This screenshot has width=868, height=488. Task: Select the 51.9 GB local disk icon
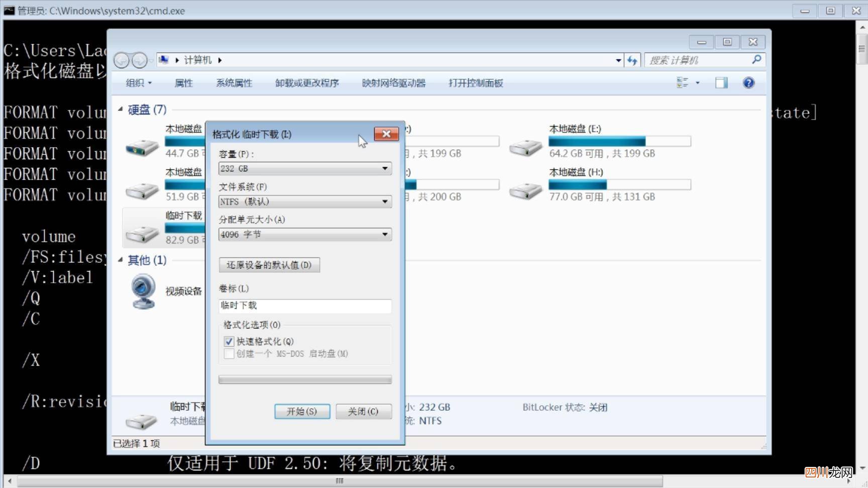[x=142, y=190]
